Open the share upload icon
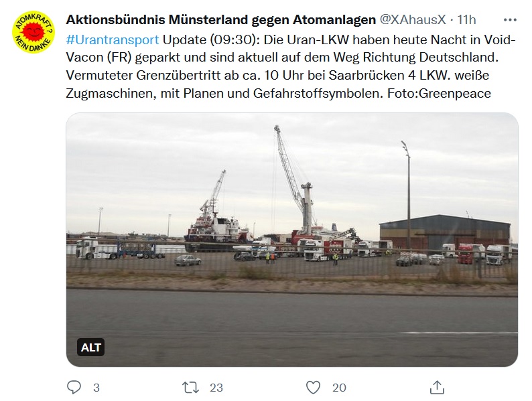The width and height of the screenshot is (532, 401). [437, 387]
